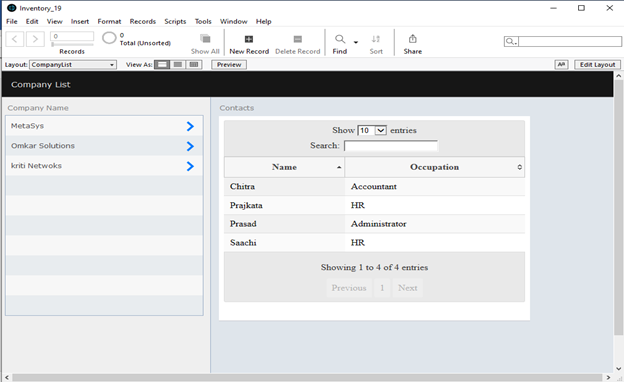Select the Omkar Solutions company name
This screenshot has width=624, height=382.
[x=43, y=146]
